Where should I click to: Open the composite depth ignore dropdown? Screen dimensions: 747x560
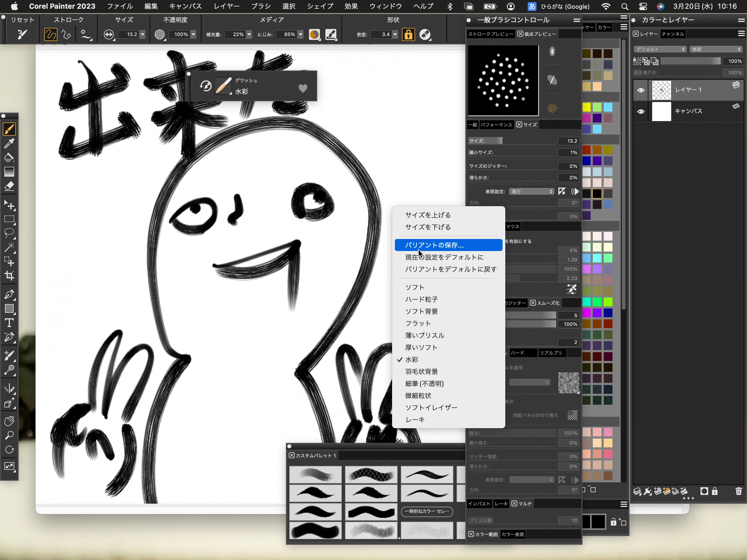[716, 49]
